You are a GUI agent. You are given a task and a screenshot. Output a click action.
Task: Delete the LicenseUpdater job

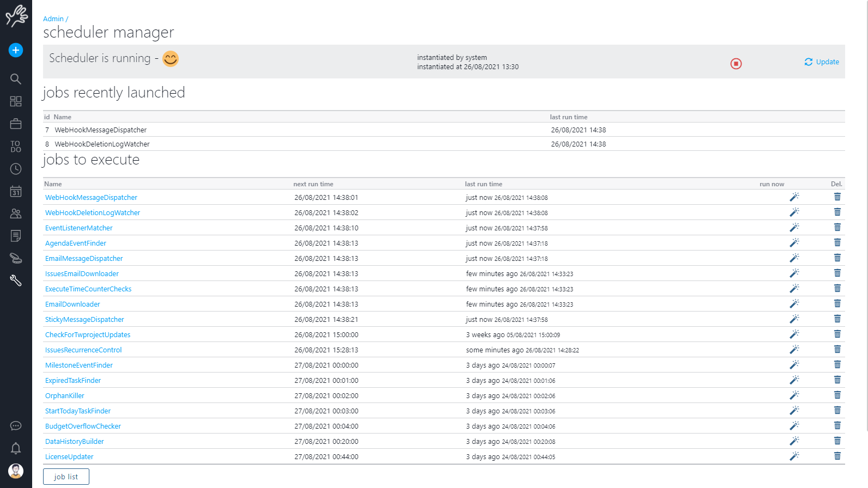tap(837, 456)
